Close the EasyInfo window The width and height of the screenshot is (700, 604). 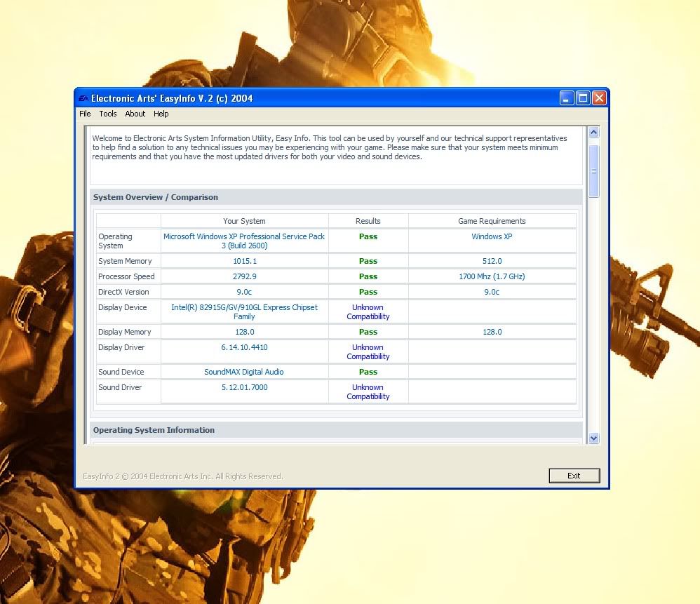[x=599, y=98]
